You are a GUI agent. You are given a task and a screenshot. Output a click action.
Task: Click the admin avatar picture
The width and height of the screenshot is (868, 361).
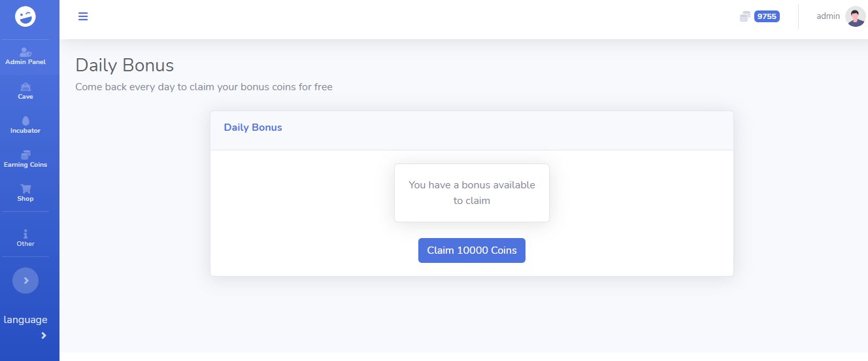click(855, 16)
